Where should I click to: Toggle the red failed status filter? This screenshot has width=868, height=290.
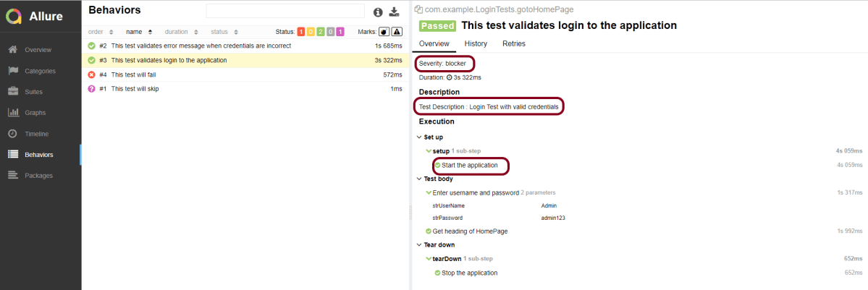coord(302,32)
